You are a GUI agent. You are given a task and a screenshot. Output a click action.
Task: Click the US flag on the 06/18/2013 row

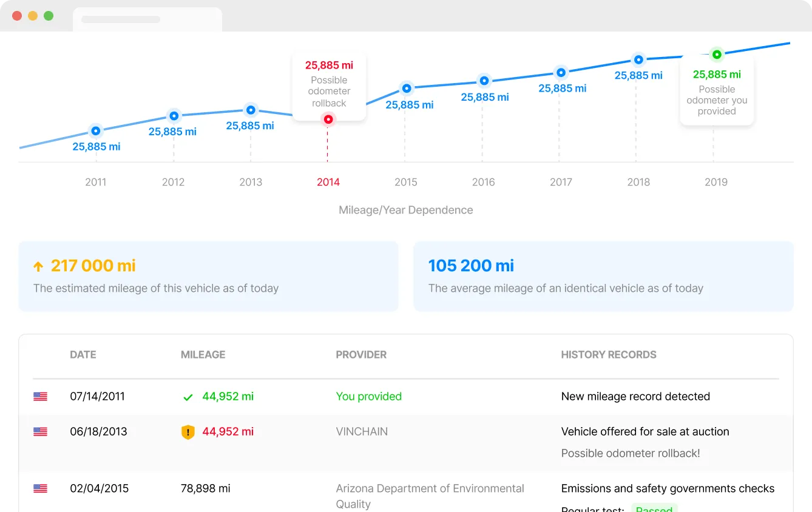click(40, 432)
